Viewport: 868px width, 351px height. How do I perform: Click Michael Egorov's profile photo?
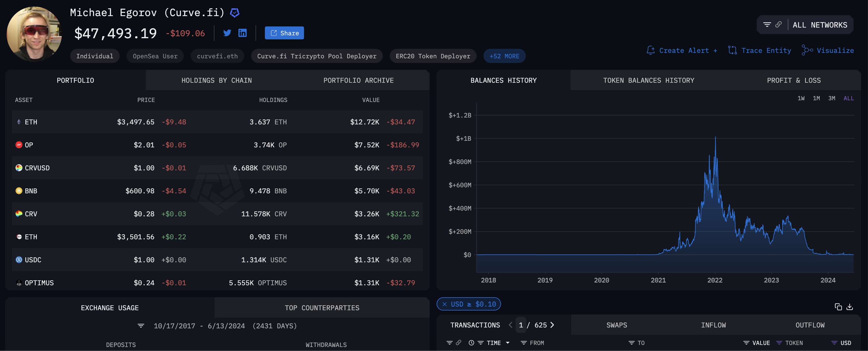pos(34,34)
